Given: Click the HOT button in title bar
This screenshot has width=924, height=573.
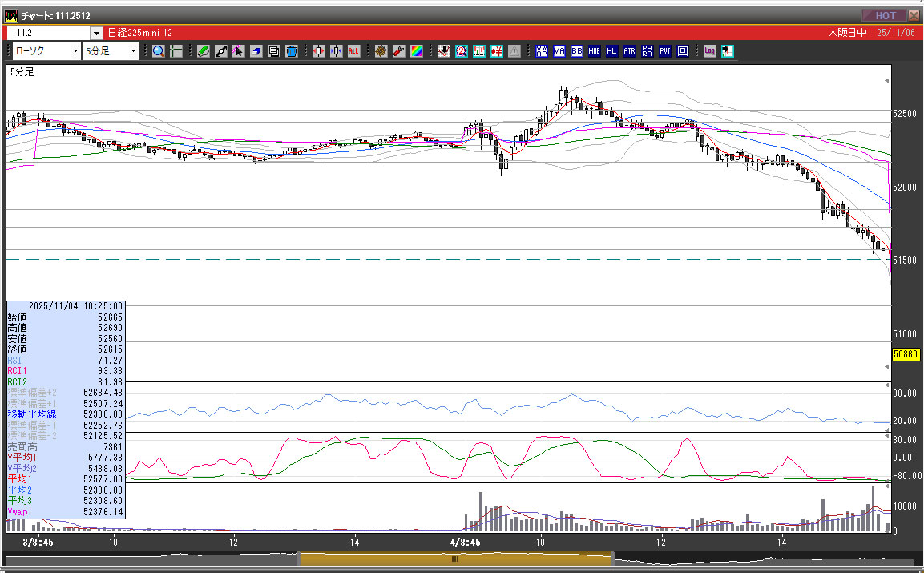Looking at the screenshot, I should click(884, 15).
